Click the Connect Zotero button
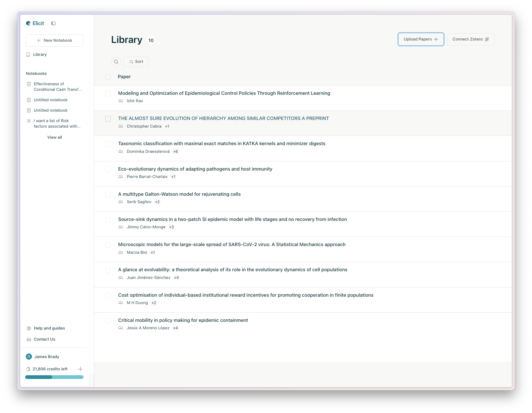This screenshot has height=413, width=532. pyautogui.click(x=471, y=39)
